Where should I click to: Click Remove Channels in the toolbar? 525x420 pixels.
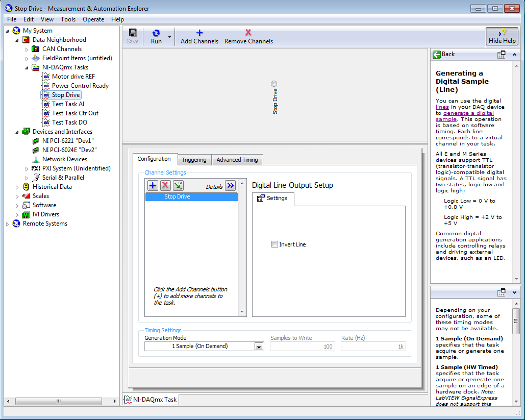click(248, 37)
